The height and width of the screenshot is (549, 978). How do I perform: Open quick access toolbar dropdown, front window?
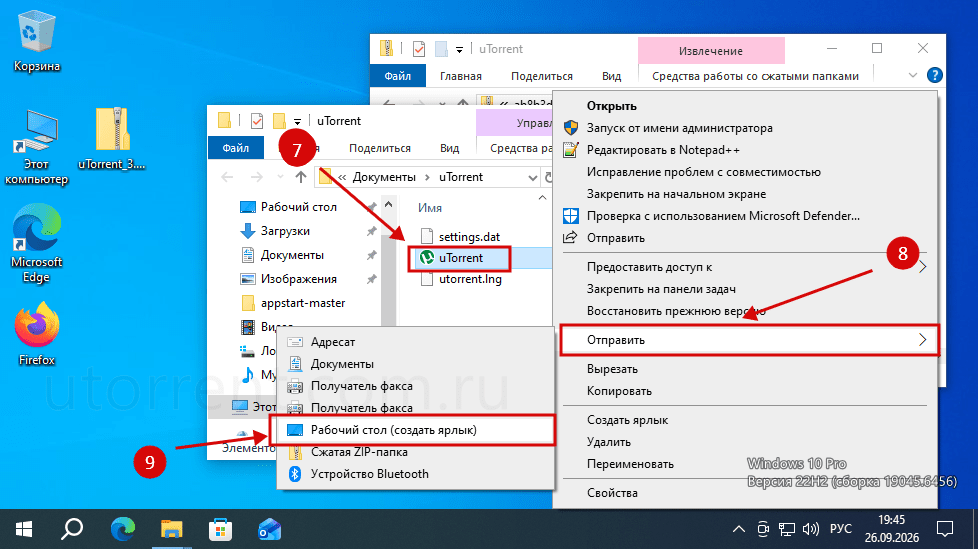click(x=298, y=121)
